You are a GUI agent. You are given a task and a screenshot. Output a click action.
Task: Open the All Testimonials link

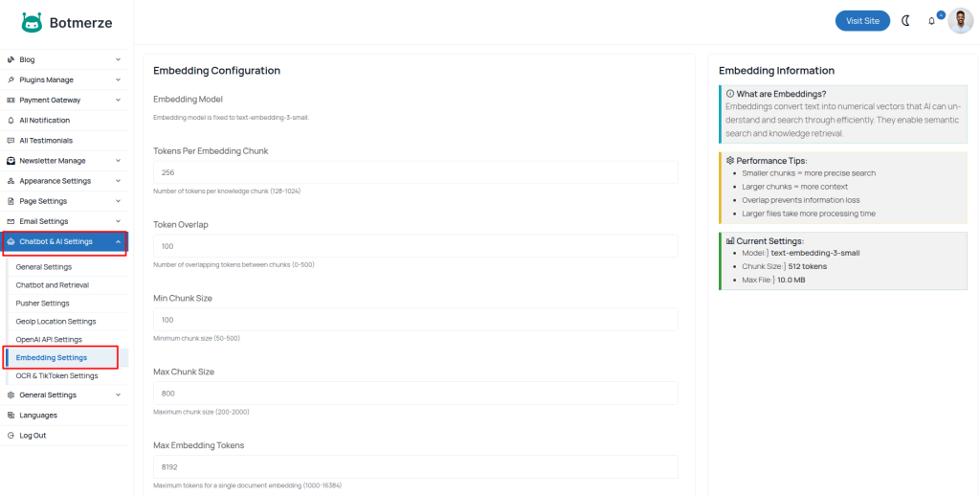point(46,141)
